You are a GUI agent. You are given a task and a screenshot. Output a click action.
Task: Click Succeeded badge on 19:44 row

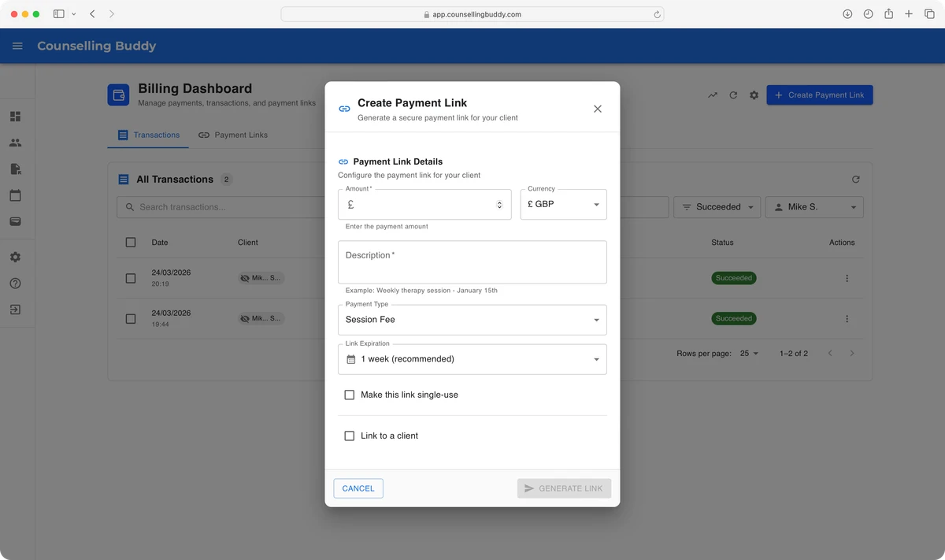click(x=734, y=319)
